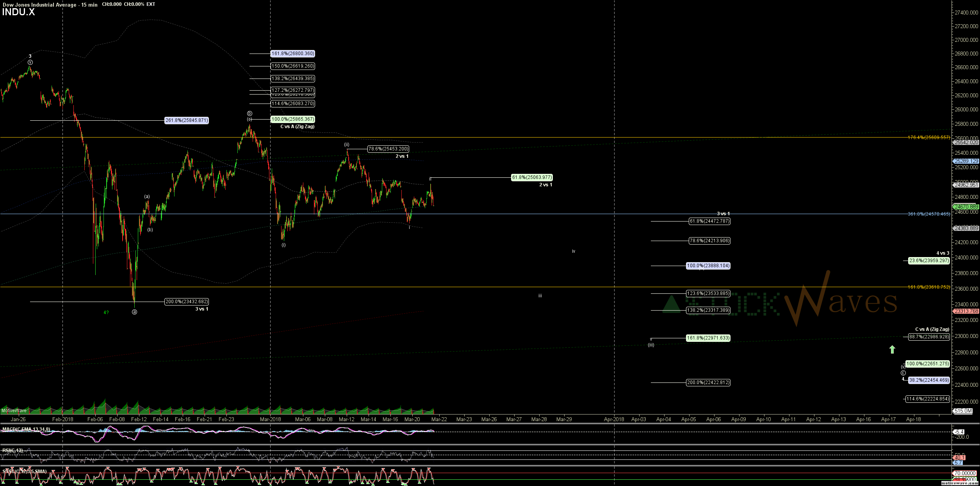Click the 200.0%(23432.682) extension label
Viewport: 980px width, 486px height.
pyautogui.click(x=187, y=302)
